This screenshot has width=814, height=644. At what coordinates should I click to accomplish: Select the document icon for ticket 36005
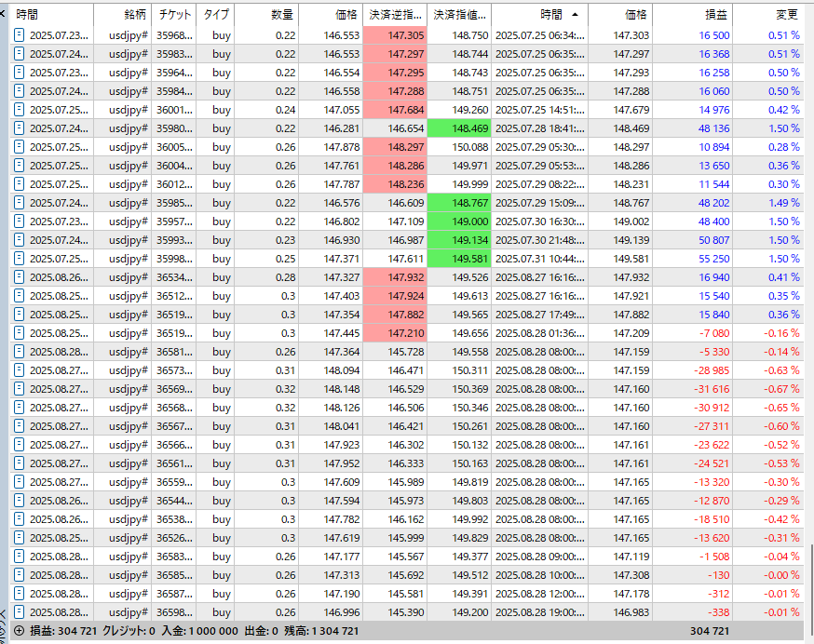tap(20, 147)
